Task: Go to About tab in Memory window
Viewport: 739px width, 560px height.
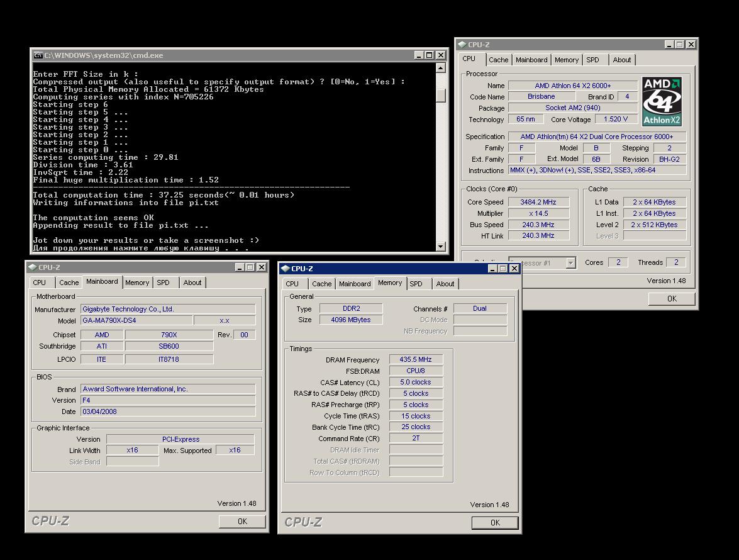Action: [445, 284]
